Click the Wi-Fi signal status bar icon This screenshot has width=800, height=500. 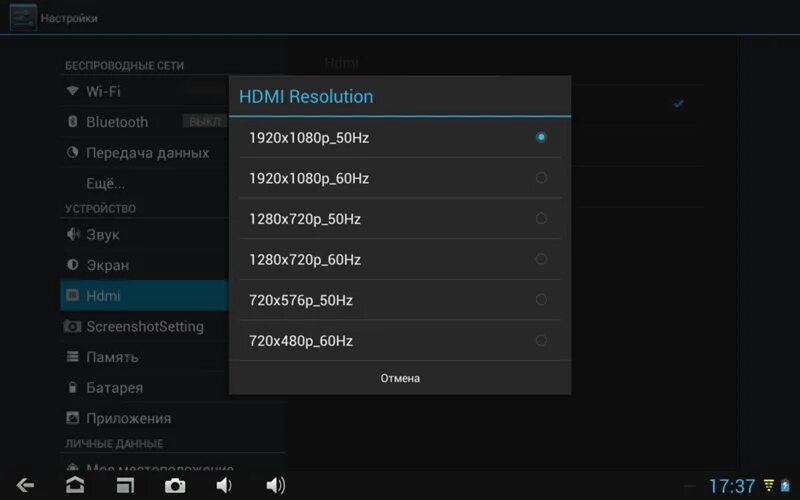tap(768, 485)
